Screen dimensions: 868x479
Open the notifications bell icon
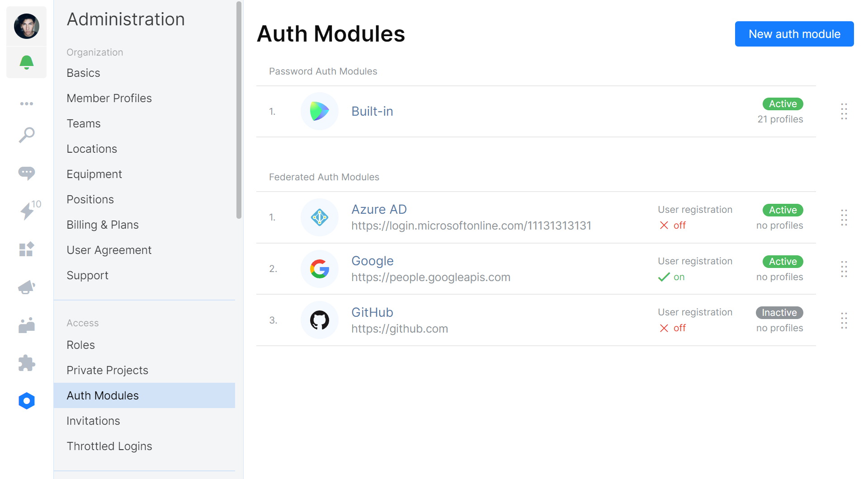26,62
